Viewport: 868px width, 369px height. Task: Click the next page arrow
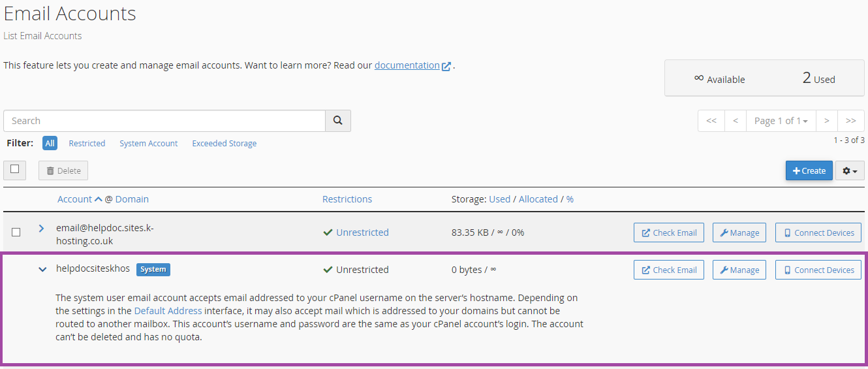coord(827,121)
